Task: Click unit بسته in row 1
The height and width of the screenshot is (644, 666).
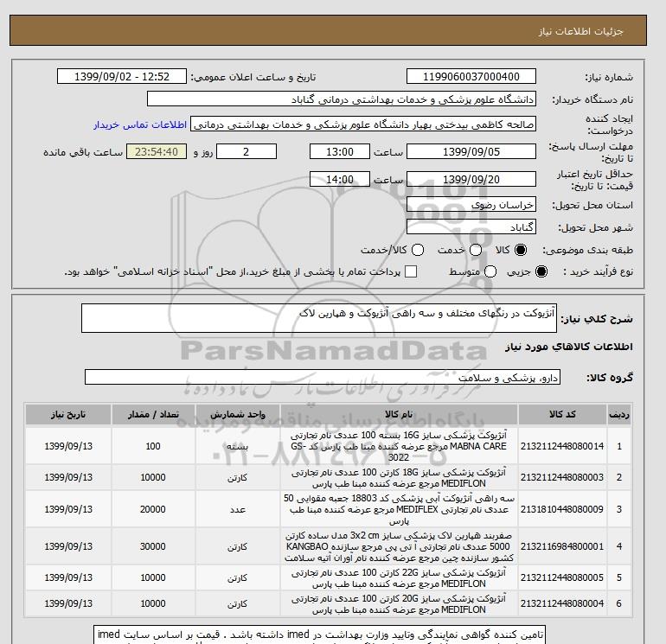Action: 238,446
